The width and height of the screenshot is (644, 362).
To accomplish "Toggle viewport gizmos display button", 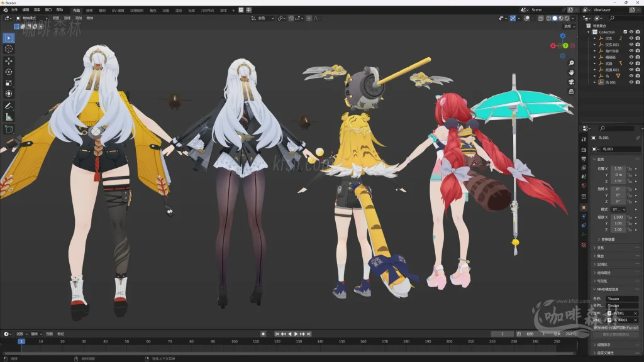I will (x=513, y=18).
